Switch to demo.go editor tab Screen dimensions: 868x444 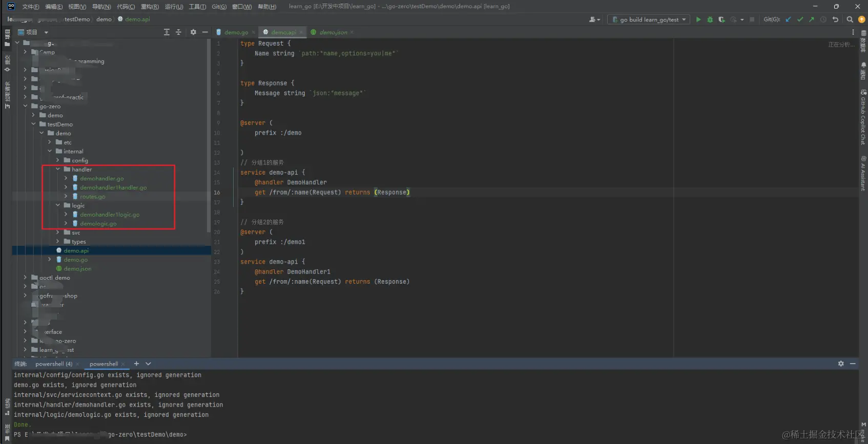tap(236, 32)
